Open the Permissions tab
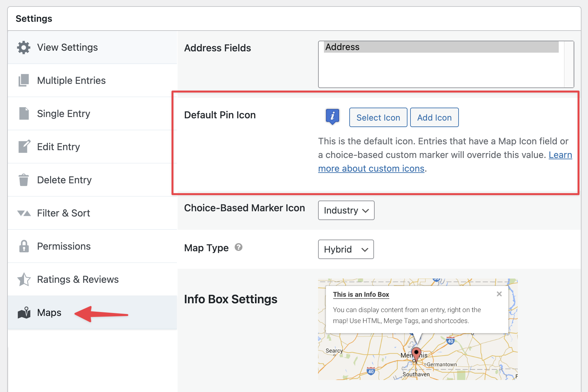Screen dimensions: 588x392 pyautogui.click(x=92, y=246)
